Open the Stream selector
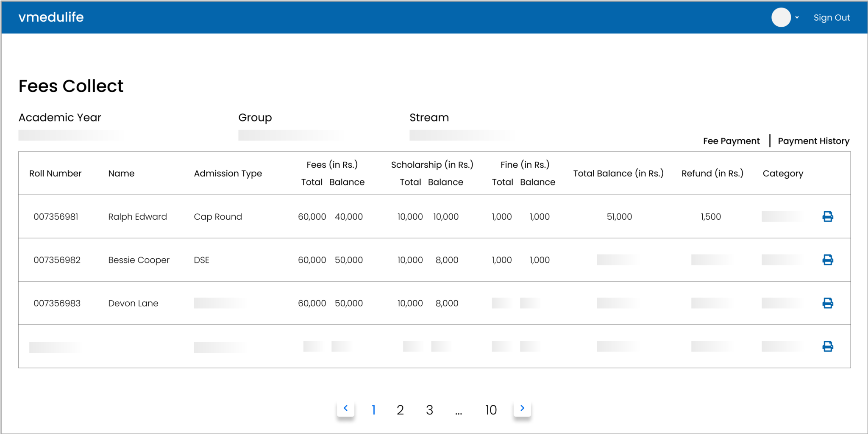 point(462,135)
